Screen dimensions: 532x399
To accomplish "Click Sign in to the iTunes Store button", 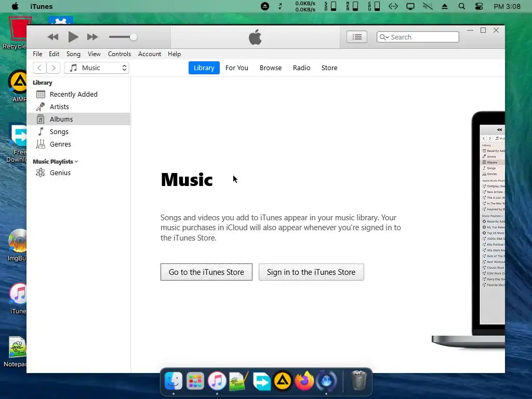I will click(x=311, y=272).
